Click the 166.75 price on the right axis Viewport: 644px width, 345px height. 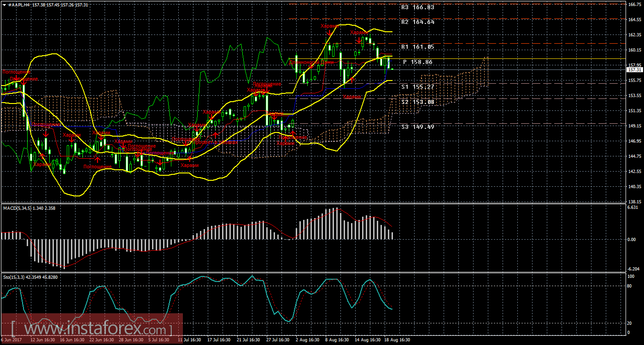click(x=634, y=5)
